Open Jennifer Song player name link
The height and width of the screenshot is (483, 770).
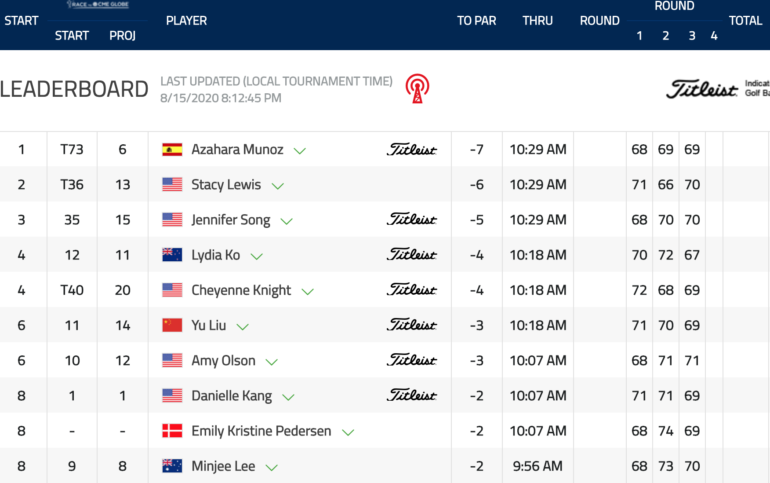click(x=231, y=219)
